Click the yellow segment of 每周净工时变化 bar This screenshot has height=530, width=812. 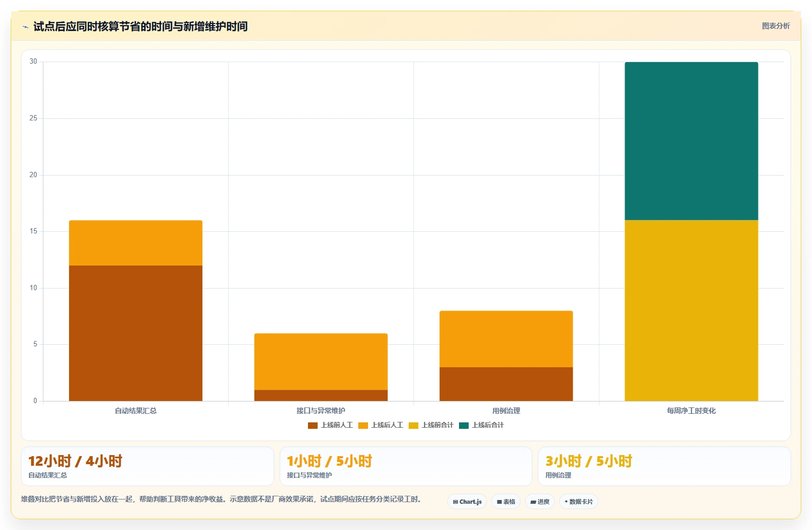(x=691, y=311)
